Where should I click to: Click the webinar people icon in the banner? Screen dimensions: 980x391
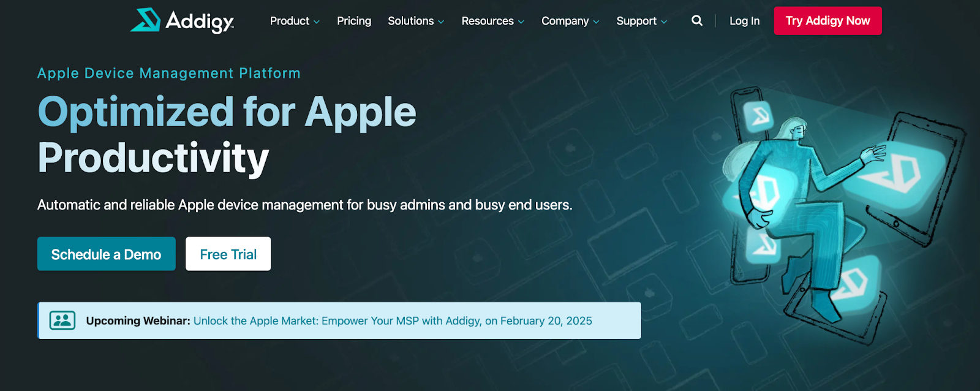point(62,321)
